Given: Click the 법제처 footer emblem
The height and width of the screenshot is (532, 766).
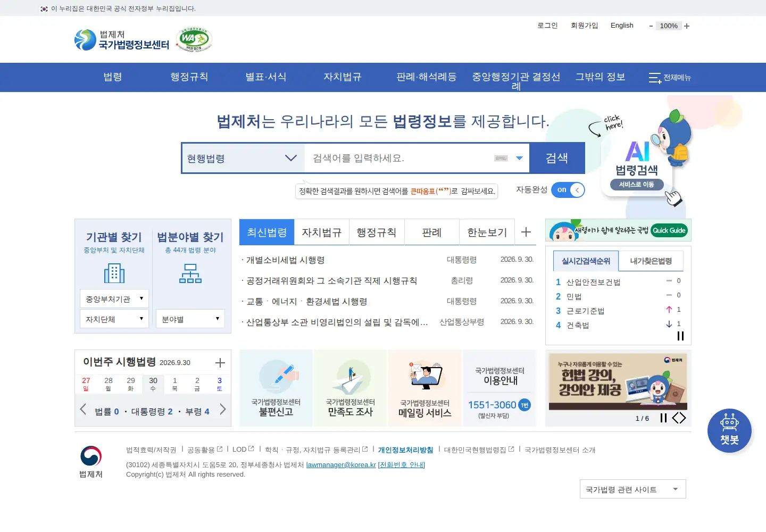Looking at the screenshot, I should pyautogui.click(x=91, y=462).
